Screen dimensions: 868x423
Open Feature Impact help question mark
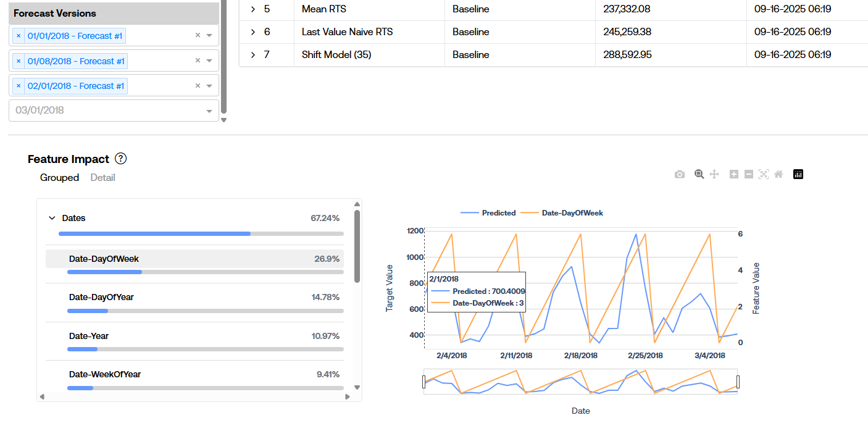click(x=121, y=159)
